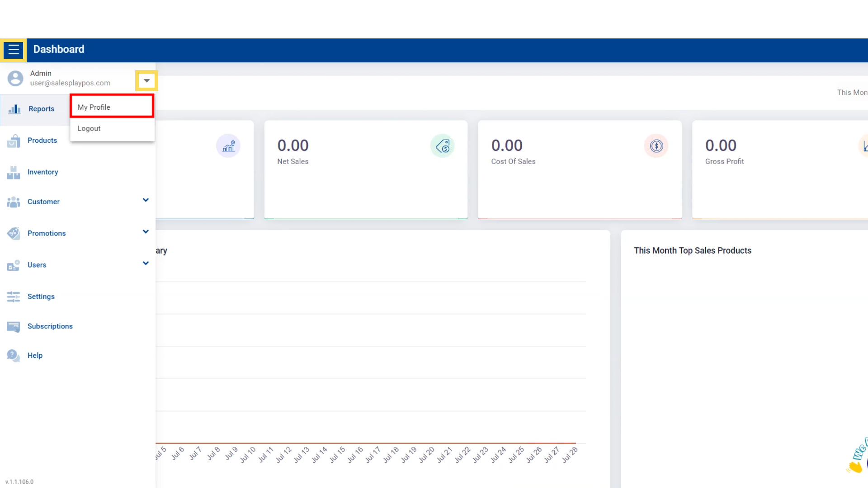Choose Logout from account menu

click(89, 128)
